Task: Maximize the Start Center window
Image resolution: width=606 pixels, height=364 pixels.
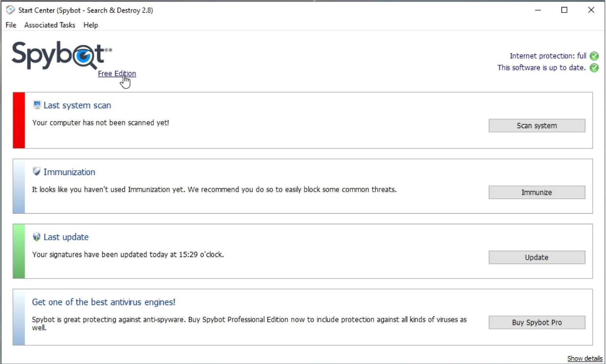Action: pos(564,10)
